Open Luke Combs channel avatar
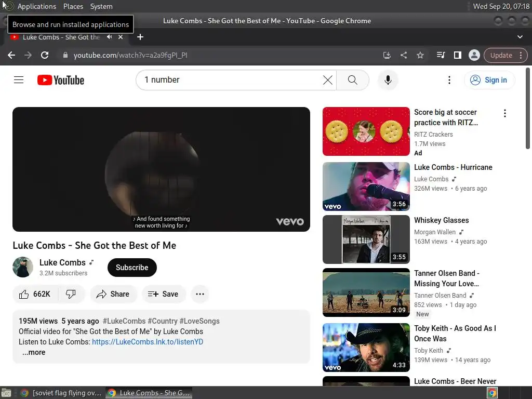The height and width of the screenshot is (399, 532). (23, 267)
